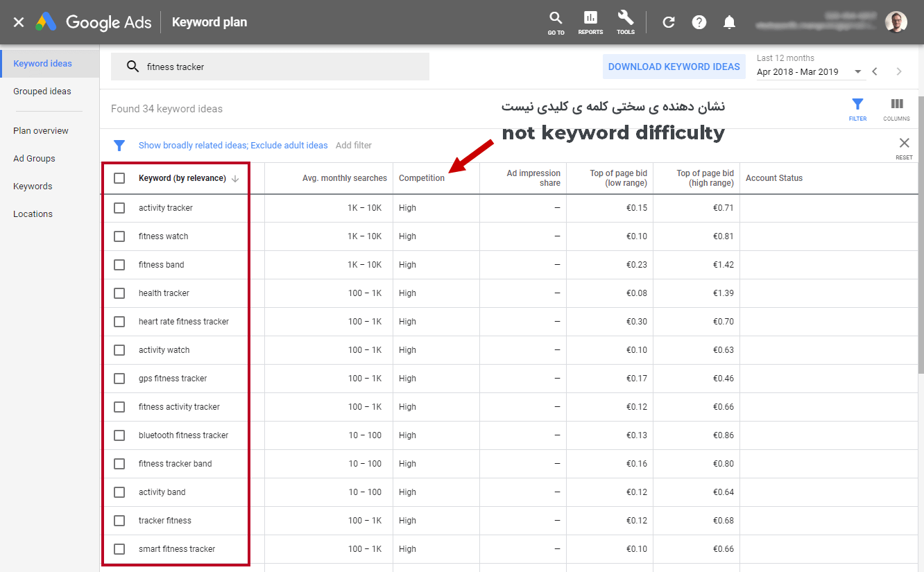This screenshot has width=924, height=572.
Task: Open the notifications bell icon
Action: (x=729, y=22)
